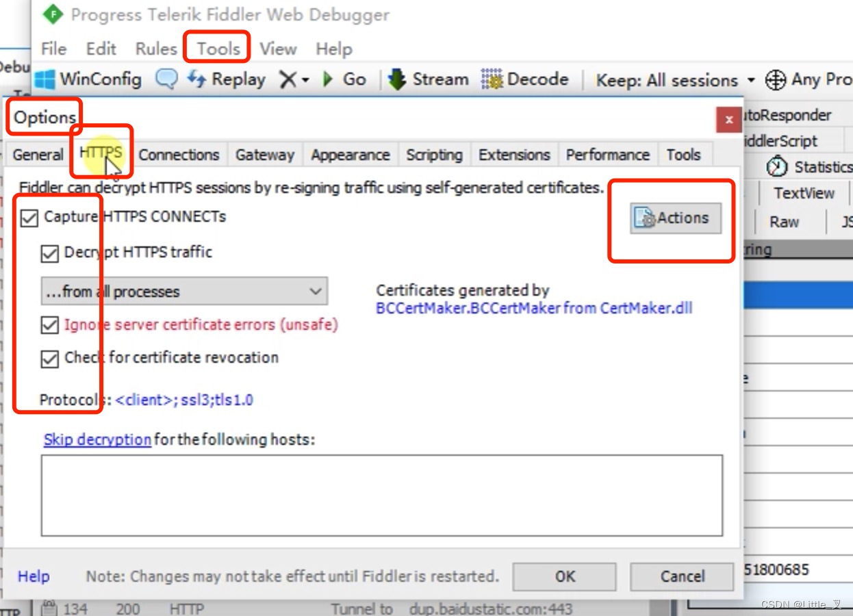This screenshot has width=853, height=616.
Task: Open the Help menu
Action: pyautogui.click(x=334, y=49)
